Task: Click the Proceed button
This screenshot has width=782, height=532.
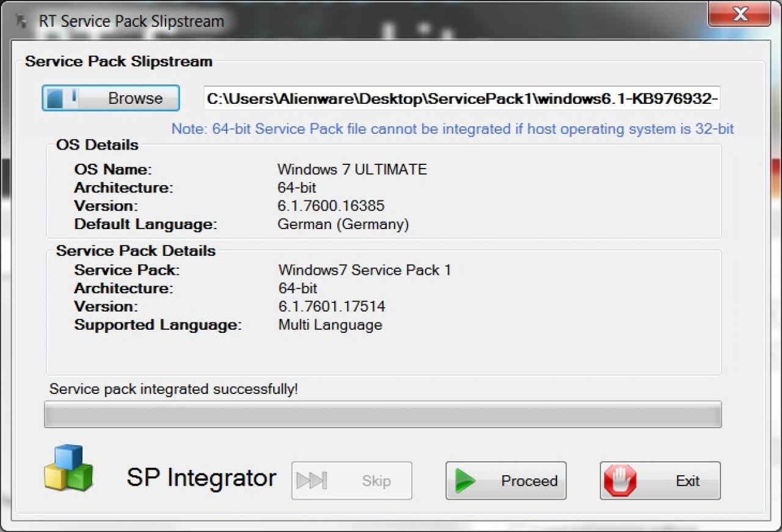Action: tap(506, 481)
